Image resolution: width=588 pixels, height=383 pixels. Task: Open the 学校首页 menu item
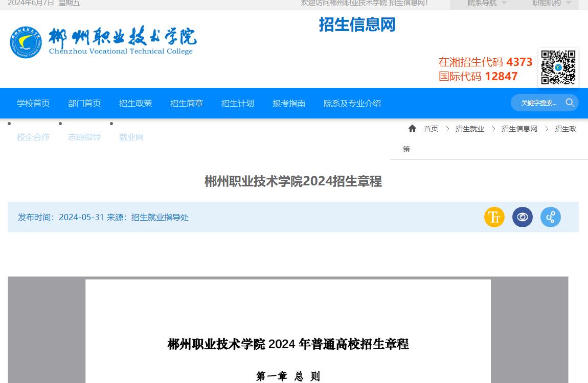click(33, 103)
